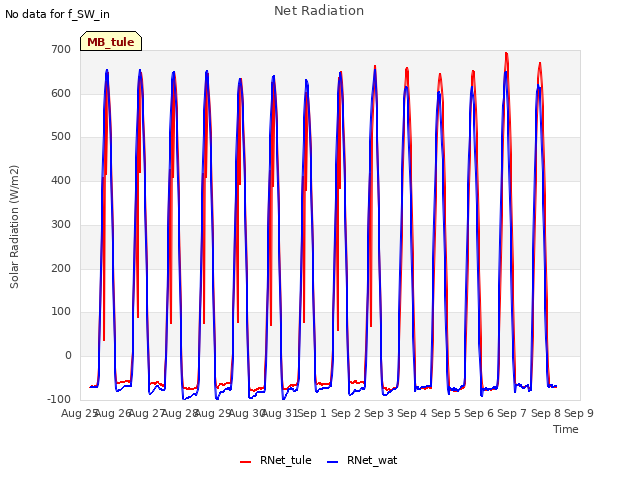Click the Solar Radiation (W/m2) axis title
The width and height of the screenshot is (640, 480).
pyautogui.click(x=14, y=227)
